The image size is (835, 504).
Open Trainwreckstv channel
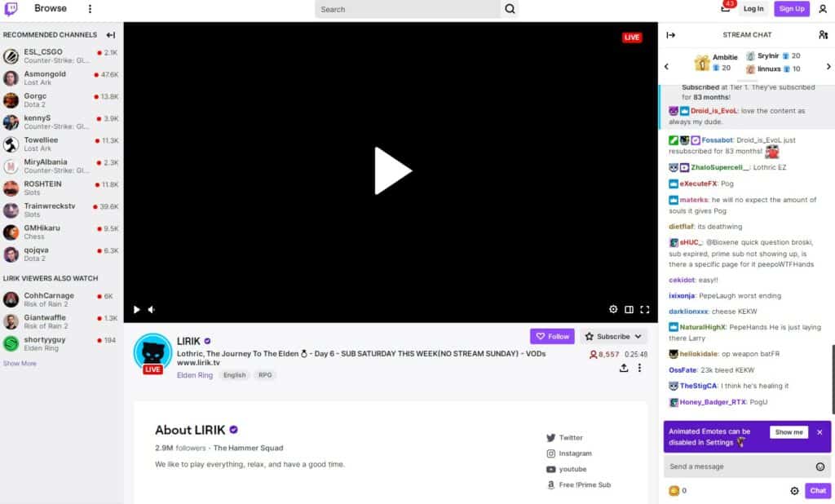pyautogui.click(x=61, y=210)
